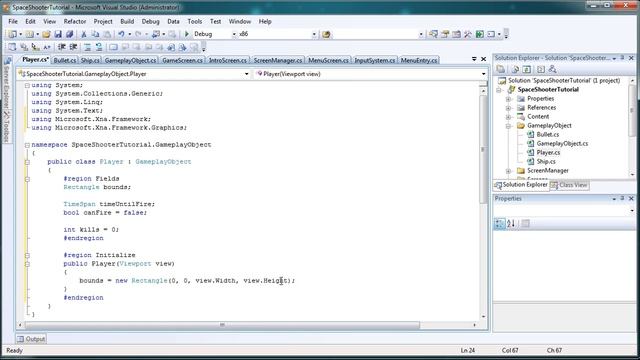Open the Build menu

coord(127,21)
